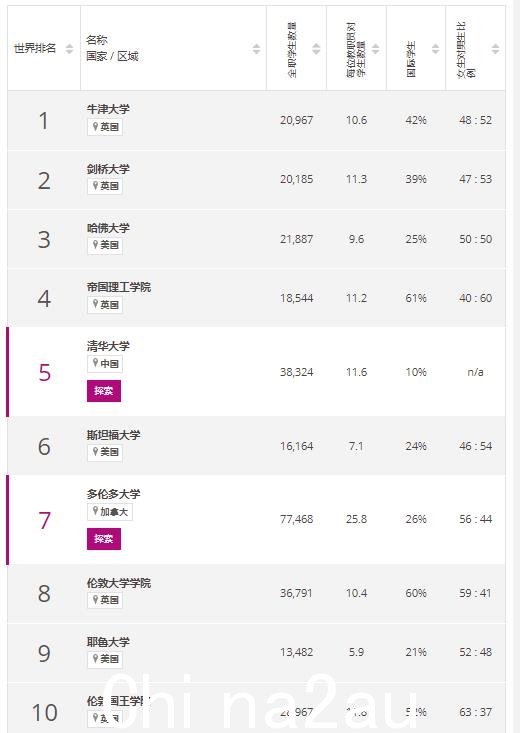Screen dimensions: 520x733
Task: Click 英国 country tag under 牛津大学
Action: point(105,127)
